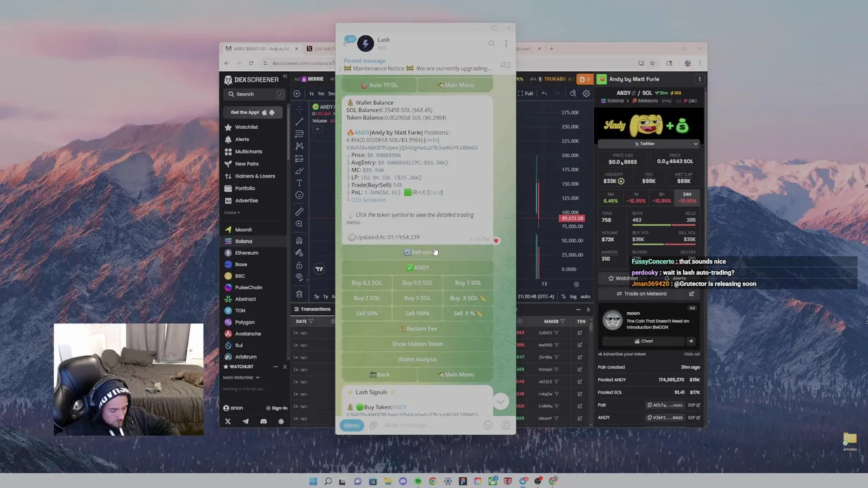Open DexScreener Discord link icon
868x488 pixels.
[263, 422]
